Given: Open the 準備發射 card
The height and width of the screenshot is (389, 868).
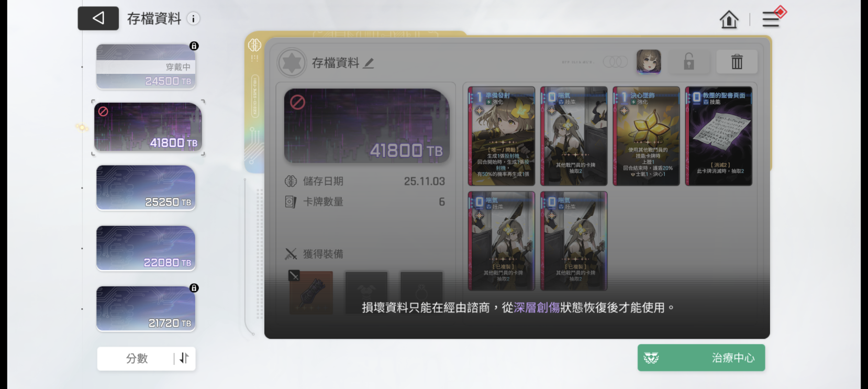Looking at the screenshot, I should click(502, 136).
